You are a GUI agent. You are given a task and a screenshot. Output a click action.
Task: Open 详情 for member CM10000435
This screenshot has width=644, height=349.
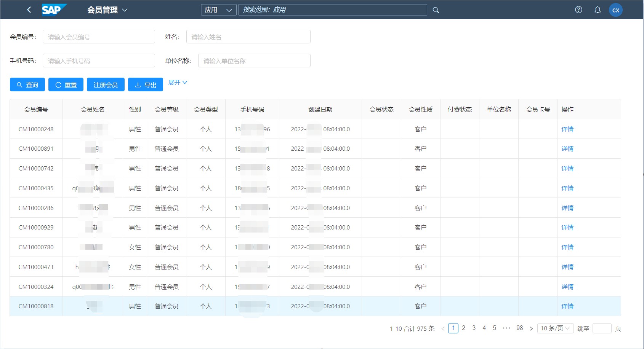(x=567, y=188)
